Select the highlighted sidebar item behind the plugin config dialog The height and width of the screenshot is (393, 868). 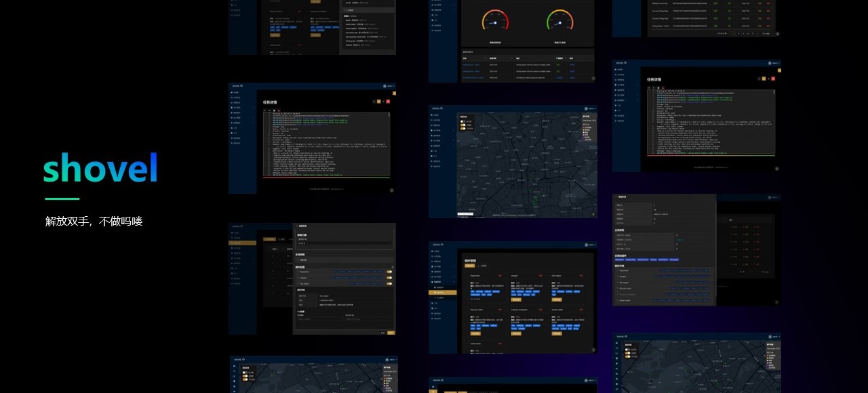point(242,242)
